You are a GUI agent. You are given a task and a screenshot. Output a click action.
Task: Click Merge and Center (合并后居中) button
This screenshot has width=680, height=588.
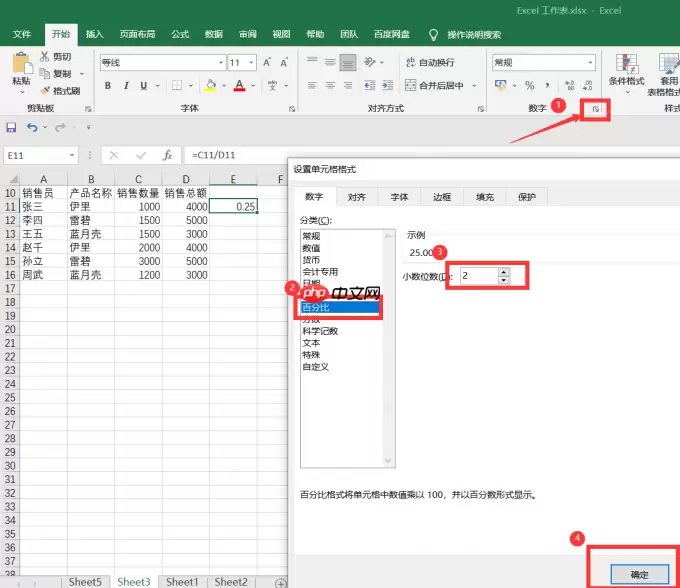click(434, 85)
